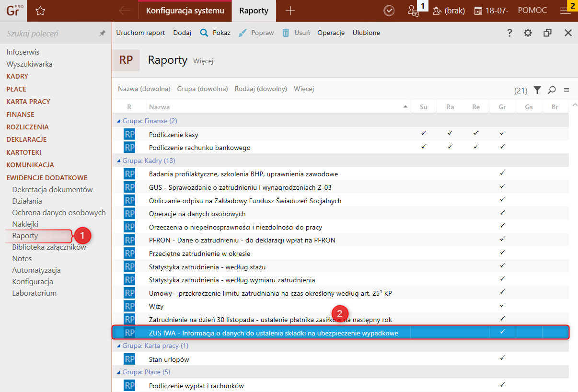The height and width of the screenshot is (392, 578).
Task: Open Laboratorium in the sidebar
Action: point(35,293)
